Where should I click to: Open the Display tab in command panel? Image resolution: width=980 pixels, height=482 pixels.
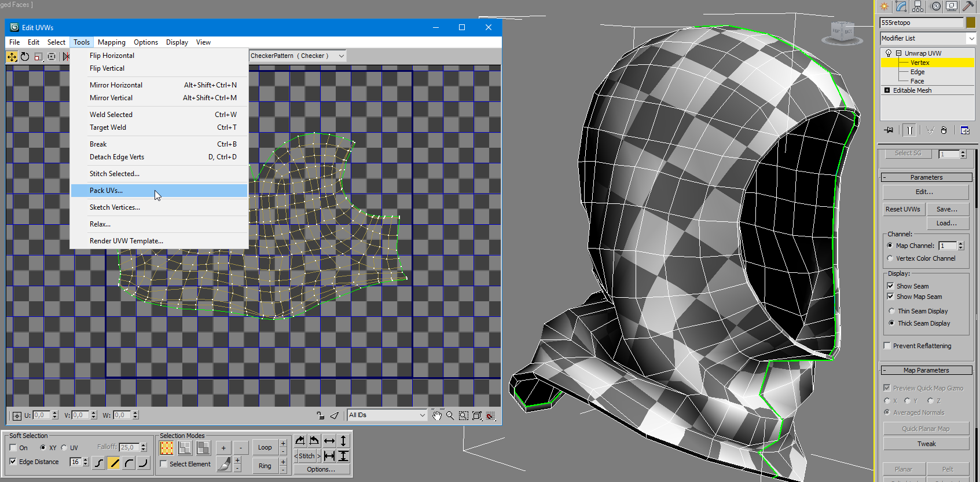coord(952,6)
